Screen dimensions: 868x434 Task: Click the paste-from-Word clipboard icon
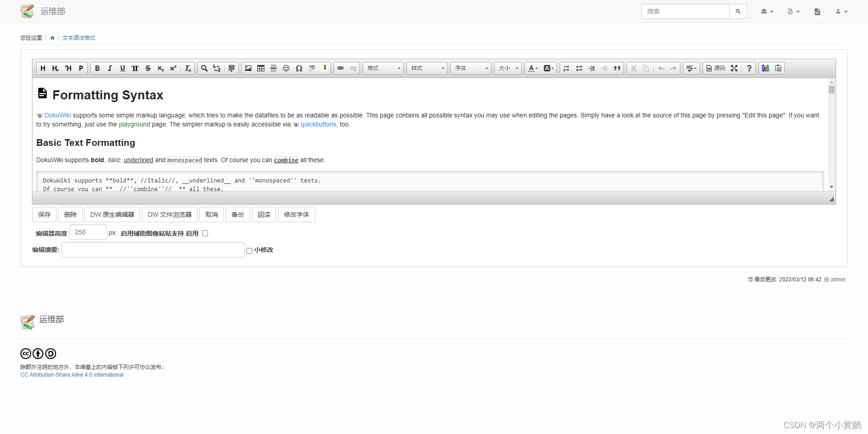pos(778,68)
